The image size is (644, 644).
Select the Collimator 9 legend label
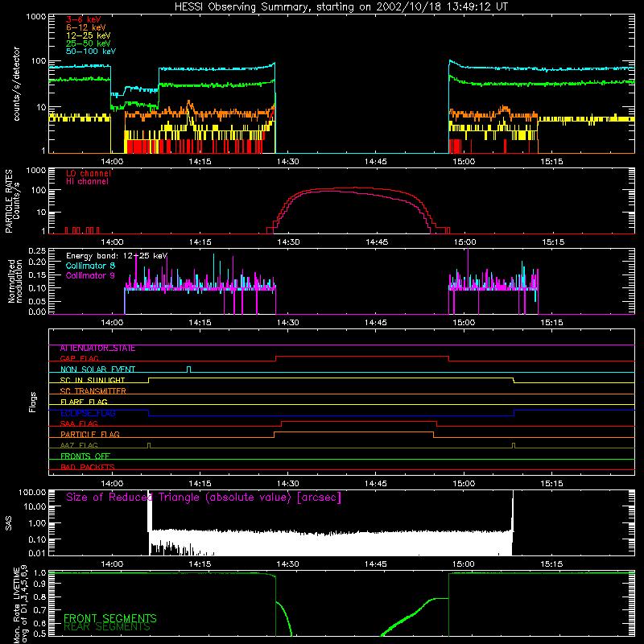[90, 275]
